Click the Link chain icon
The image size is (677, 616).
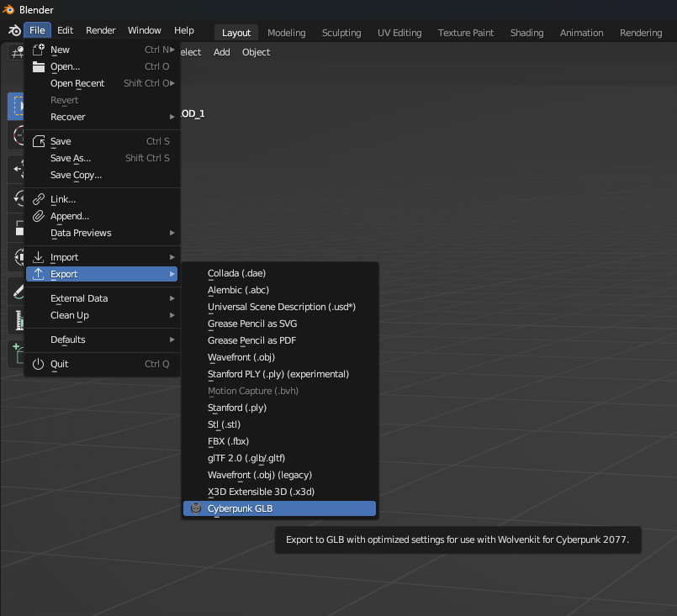[x=38, y=199]
